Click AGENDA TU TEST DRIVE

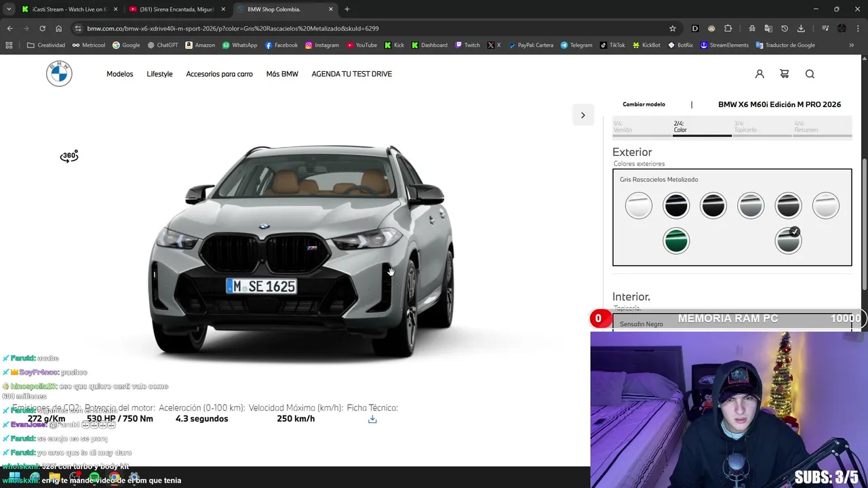click(351, 74)
